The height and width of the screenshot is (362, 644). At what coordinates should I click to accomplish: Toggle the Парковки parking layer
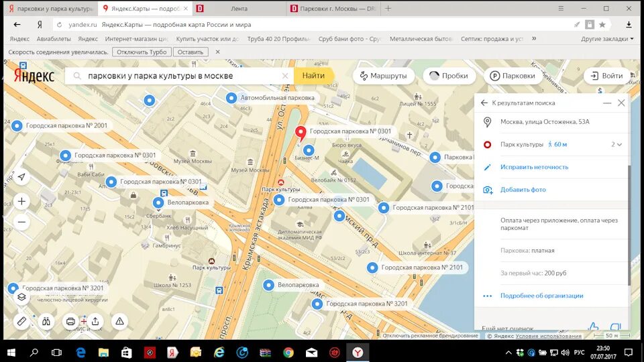pos(513,76)
